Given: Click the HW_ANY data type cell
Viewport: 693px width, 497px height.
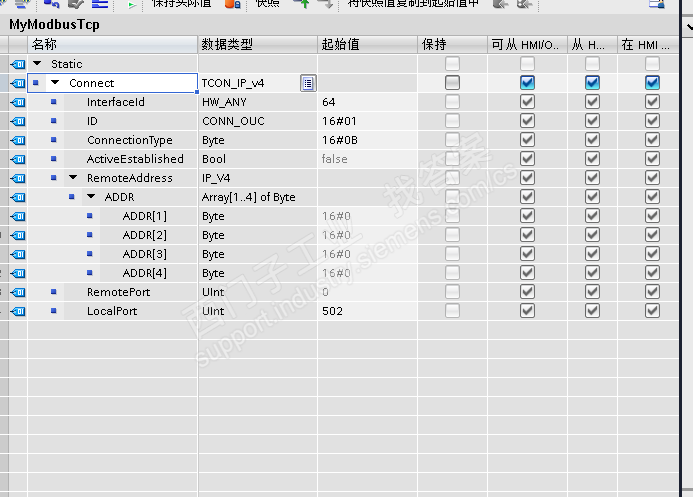Looking at the screenshot, I should click(258, 102).
